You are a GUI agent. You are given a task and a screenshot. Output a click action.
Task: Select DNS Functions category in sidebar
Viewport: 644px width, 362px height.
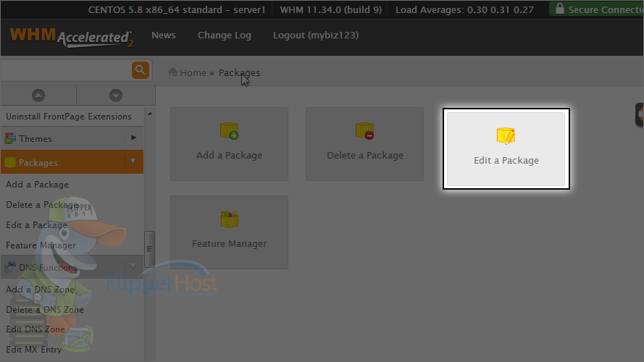[x=48, y=268]
